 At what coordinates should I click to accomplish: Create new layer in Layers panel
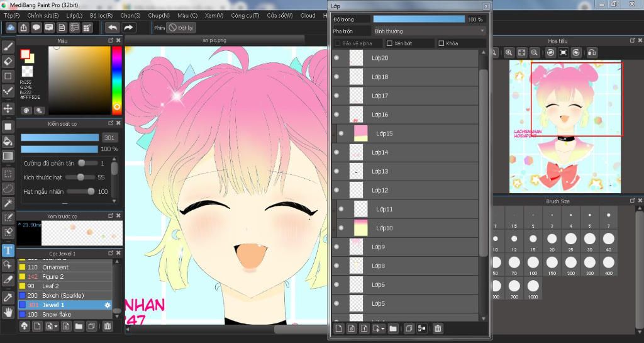click(339, 329)
